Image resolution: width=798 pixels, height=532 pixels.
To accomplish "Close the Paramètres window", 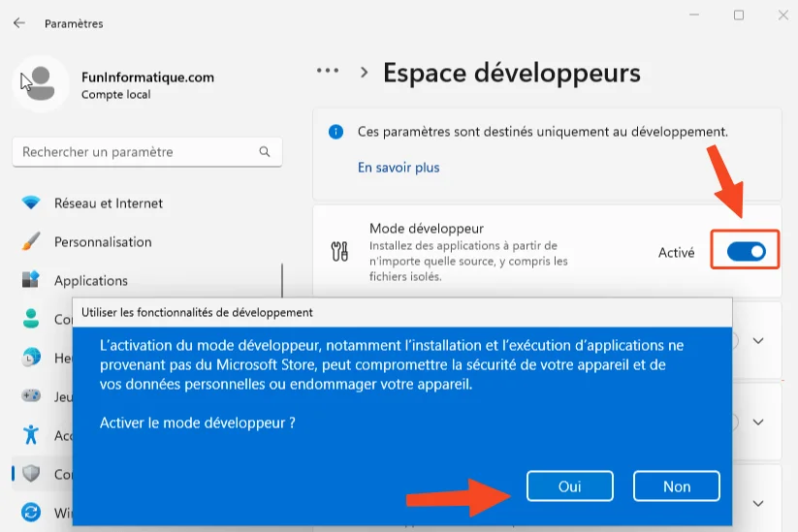I will pyautogui.click(x=783, y=16).
